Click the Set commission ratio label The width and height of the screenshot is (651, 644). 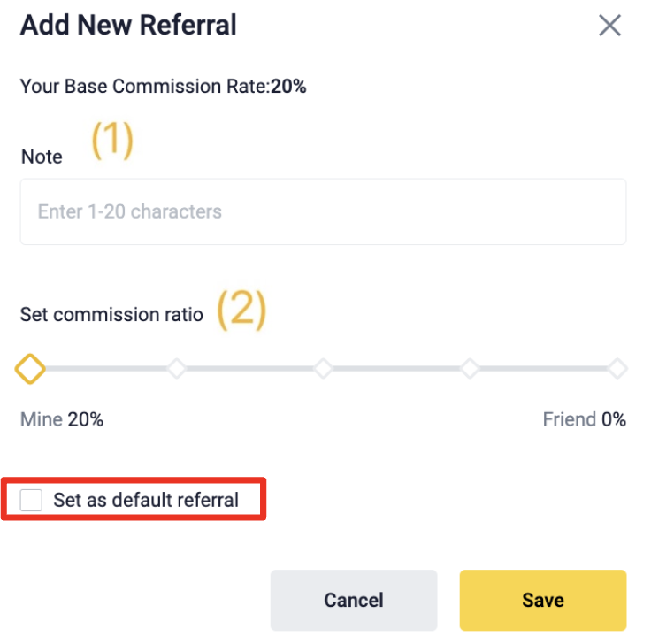point(111,314)
